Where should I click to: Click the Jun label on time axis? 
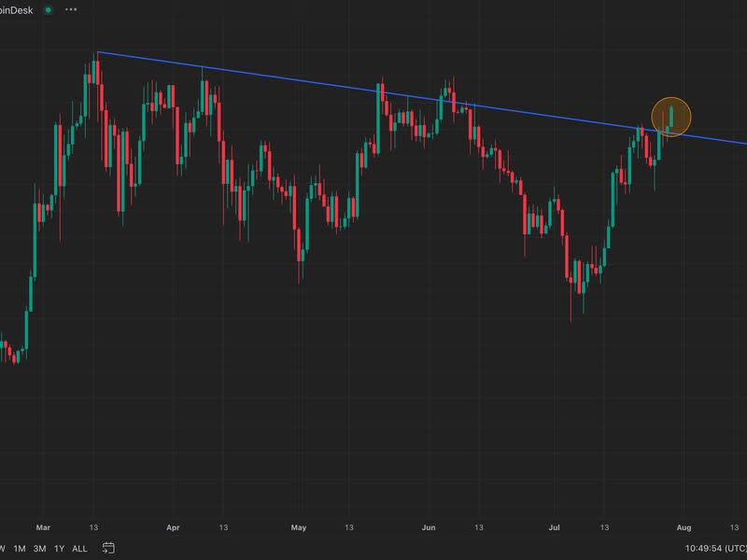pos(429,527)
